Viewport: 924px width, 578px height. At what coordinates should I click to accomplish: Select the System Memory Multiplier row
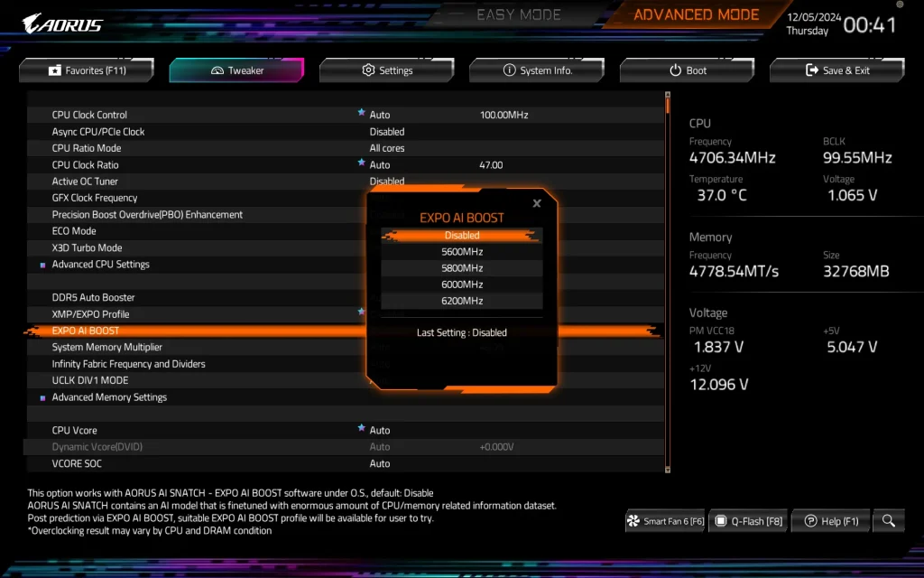tap(346, 347)
